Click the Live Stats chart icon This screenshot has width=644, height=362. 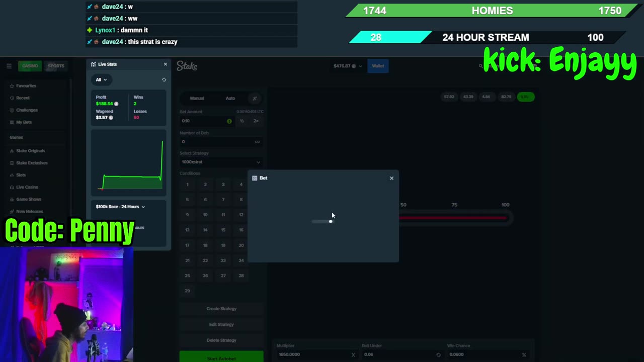tap(94, 64)
